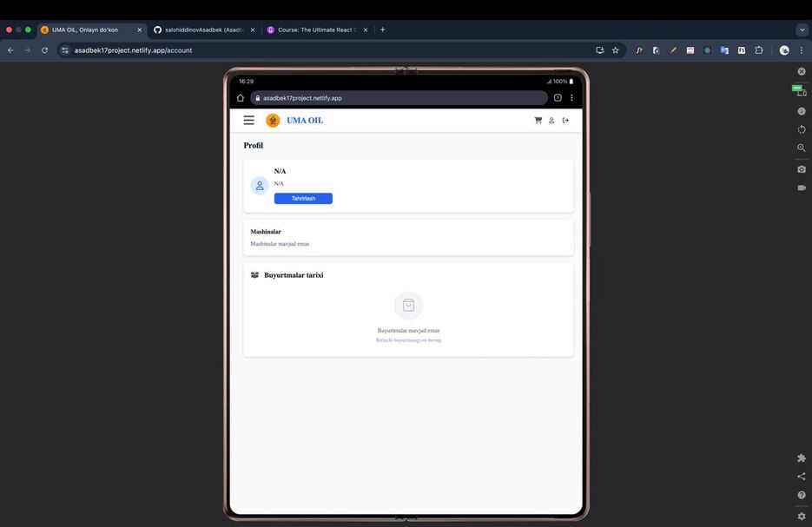Click the emulated device address bar
The width and height of the screenshot is (812, 527).
399,98
